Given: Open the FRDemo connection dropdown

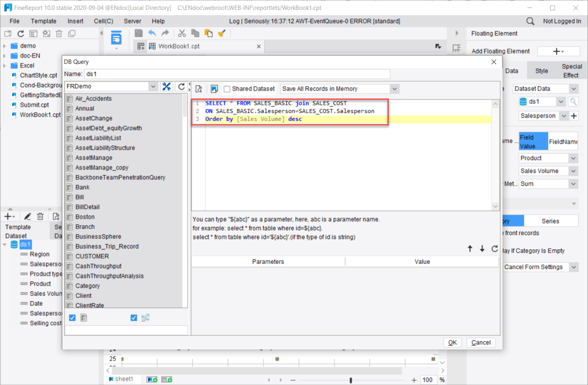Looking at the screenshot, I should coord(153,86).
